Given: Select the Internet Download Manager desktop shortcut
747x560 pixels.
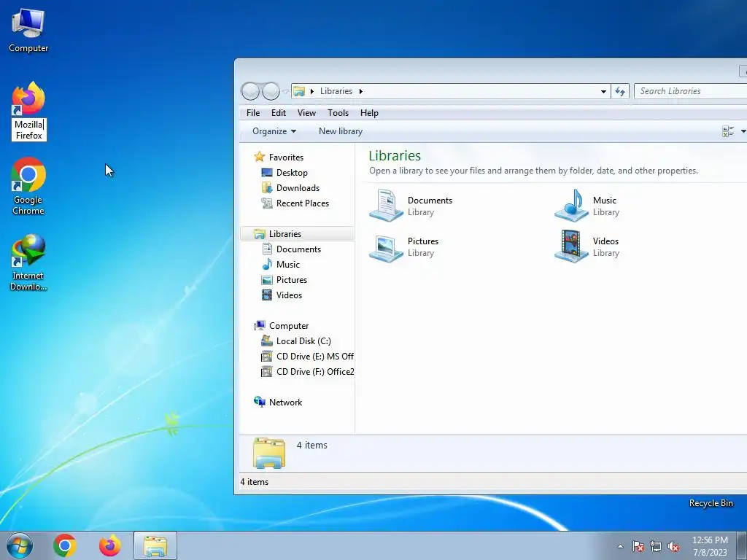Looking at the screenshot, I should click(28, 262).
